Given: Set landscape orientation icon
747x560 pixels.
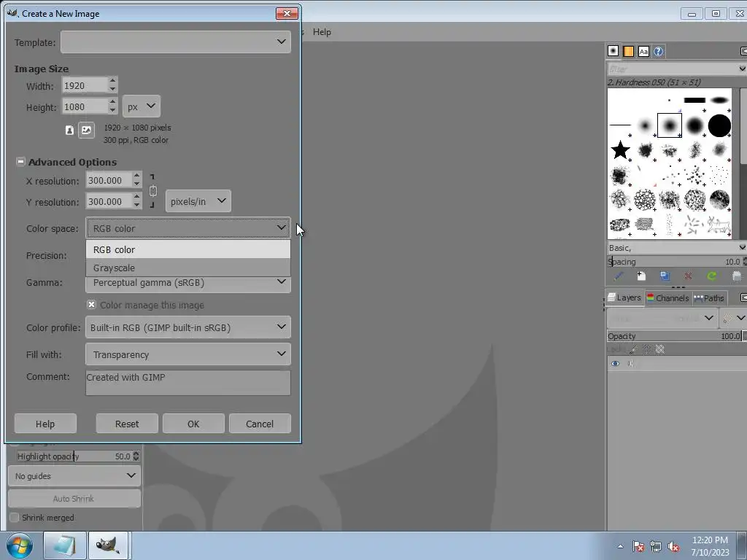Looking at the screenshot, I should (86, 130).
